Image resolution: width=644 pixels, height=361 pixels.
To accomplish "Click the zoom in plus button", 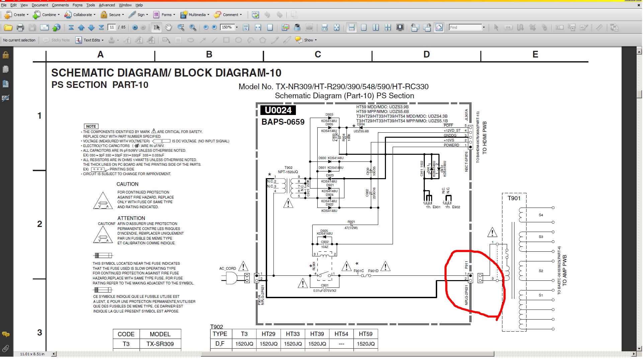I will (x=214, y=27).
